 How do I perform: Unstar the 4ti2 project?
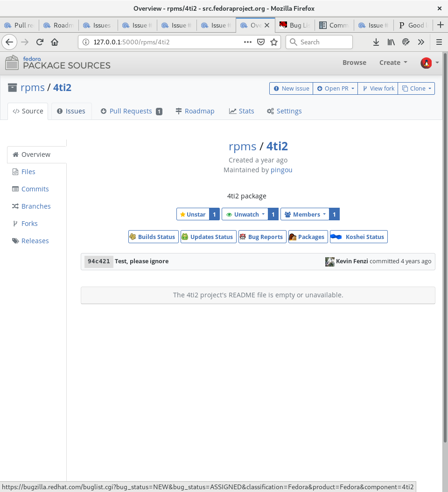[x=193, y=214]
